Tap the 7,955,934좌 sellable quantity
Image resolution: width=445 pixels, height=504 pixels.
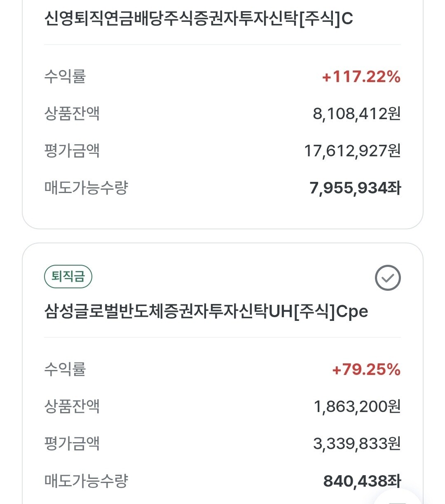point(355,188)
